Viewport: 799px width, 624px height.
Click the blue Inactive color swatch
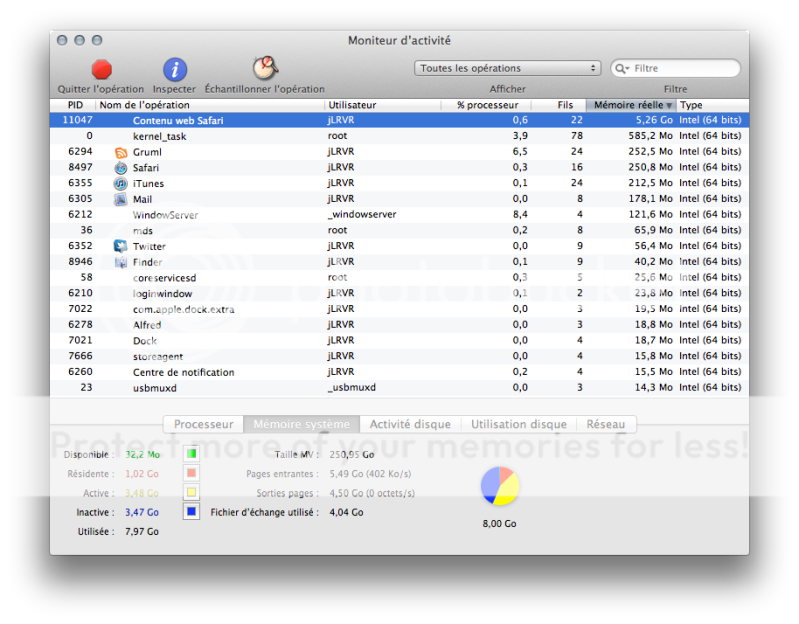(192, 511)
